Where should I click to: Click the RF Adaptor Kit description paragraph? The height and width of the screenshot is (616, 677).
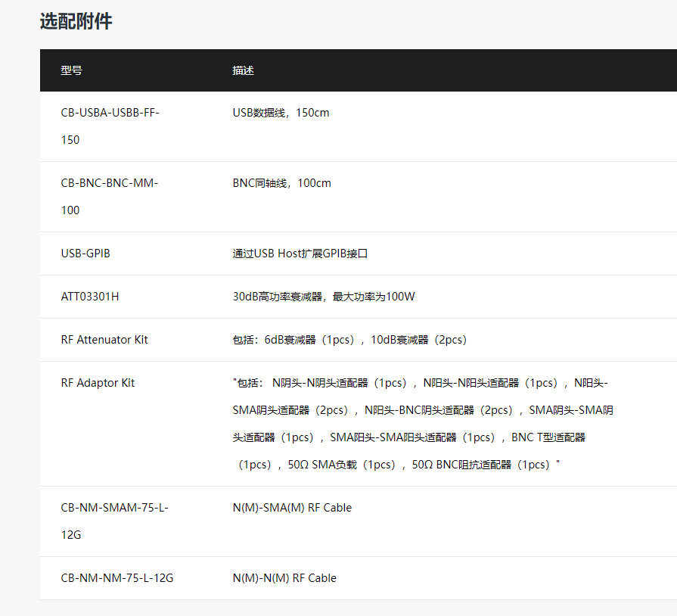[423, 424]
